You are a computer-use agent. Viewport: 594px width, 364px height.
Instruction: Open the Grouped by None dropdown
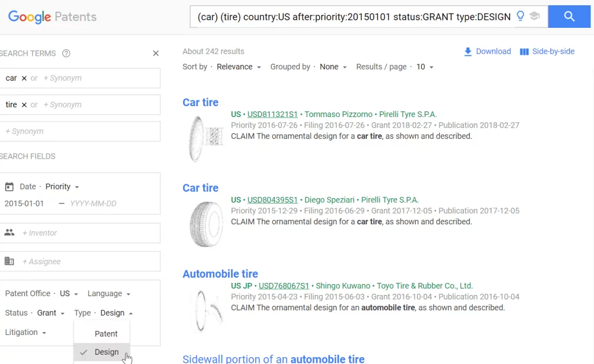pos(333,67)
